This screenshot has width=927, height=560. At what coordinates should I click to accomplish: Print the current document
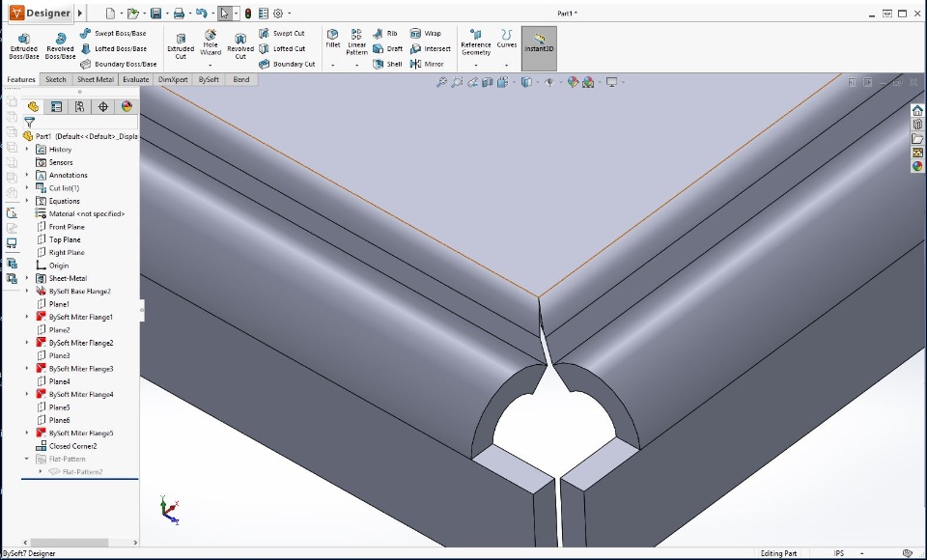179,13
